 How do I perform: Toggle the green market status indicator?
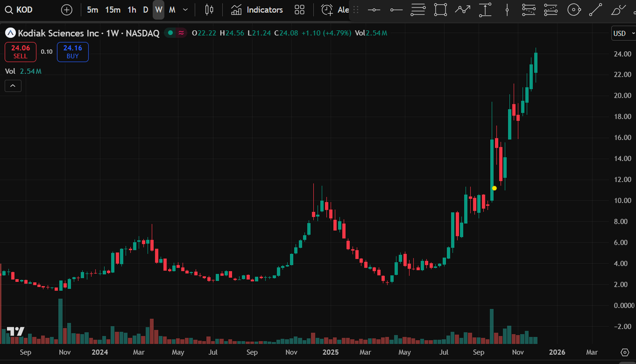pos(170,33)
